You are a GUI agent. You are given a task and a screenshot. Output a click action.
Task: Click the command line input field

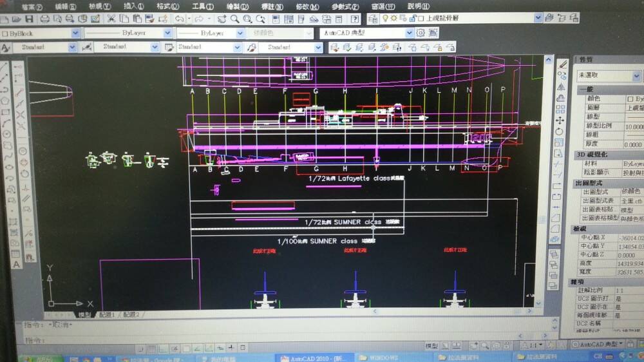click(193, 339)
